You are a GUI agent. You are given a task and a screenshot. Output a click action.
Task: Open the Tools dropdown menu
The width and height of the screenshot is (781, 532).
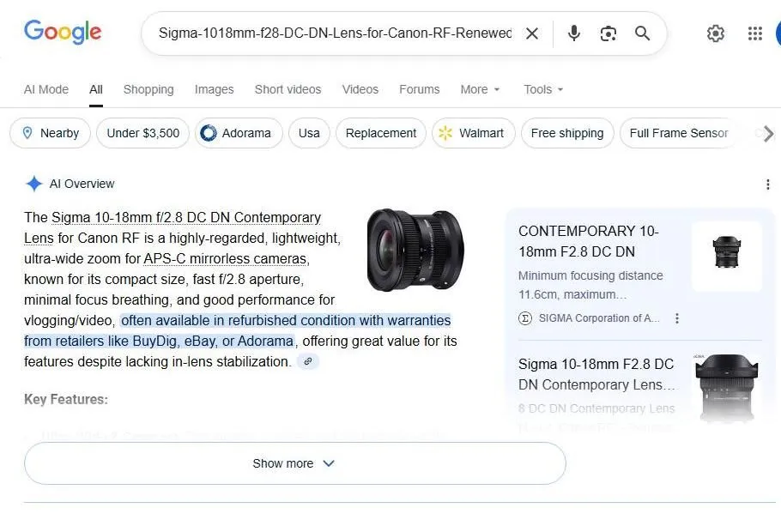click(542, 89)
